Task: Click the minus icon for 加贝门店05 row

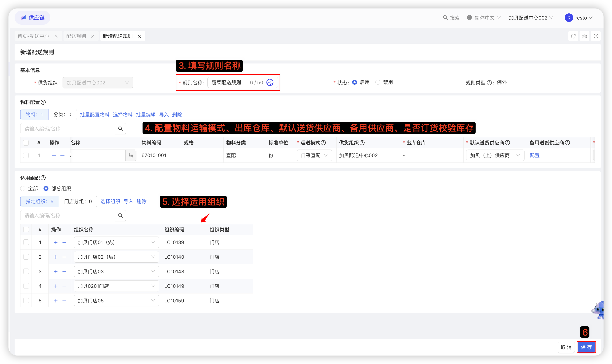Action: click(64, 301)
